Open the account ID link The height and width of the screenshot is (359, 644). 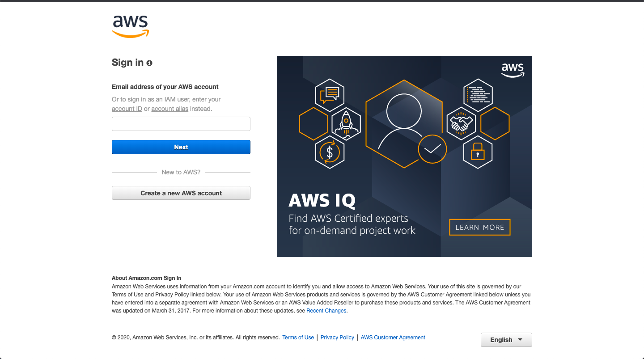point(127,108)
